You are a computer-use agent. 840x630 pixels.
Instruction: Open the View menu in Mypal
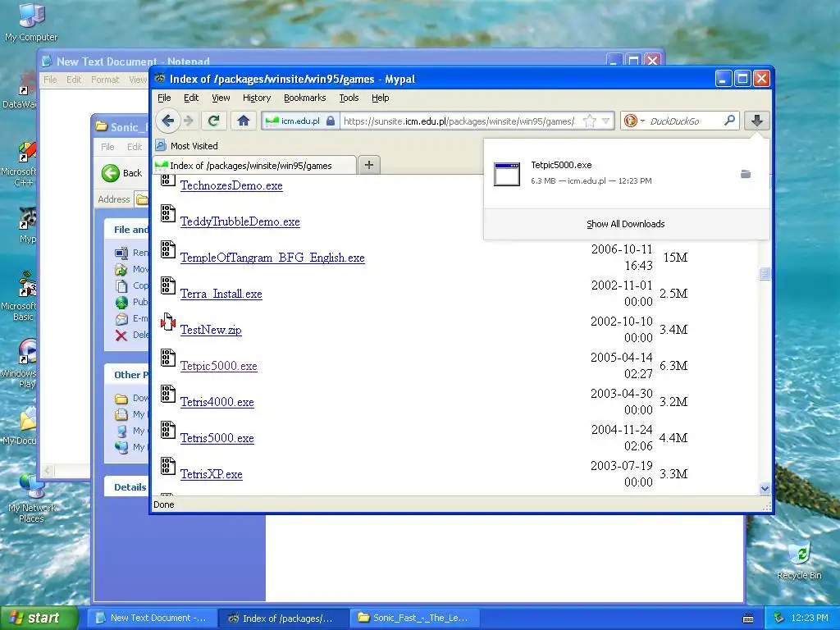[x=221, y=98]
